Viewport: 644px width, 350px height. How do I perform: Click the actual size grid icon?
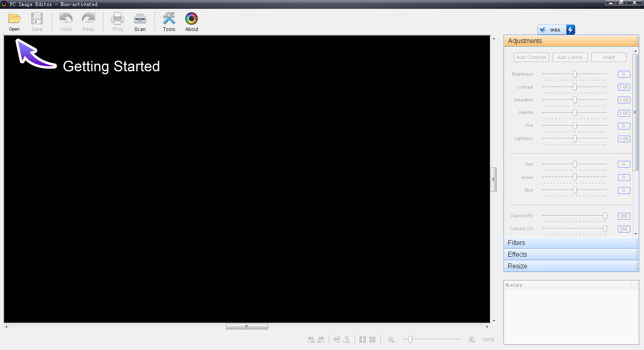pyautogui.click(x=363, y=340)
